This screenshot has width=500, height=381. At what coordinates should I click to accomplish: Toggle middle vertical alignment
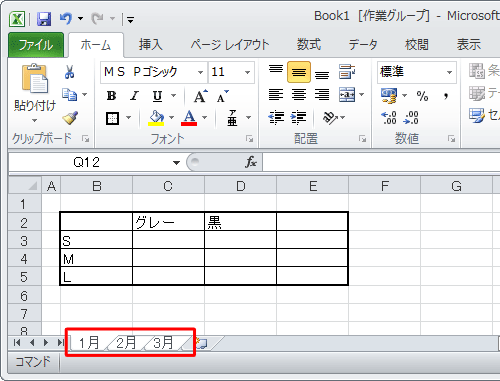click(299, 72)
